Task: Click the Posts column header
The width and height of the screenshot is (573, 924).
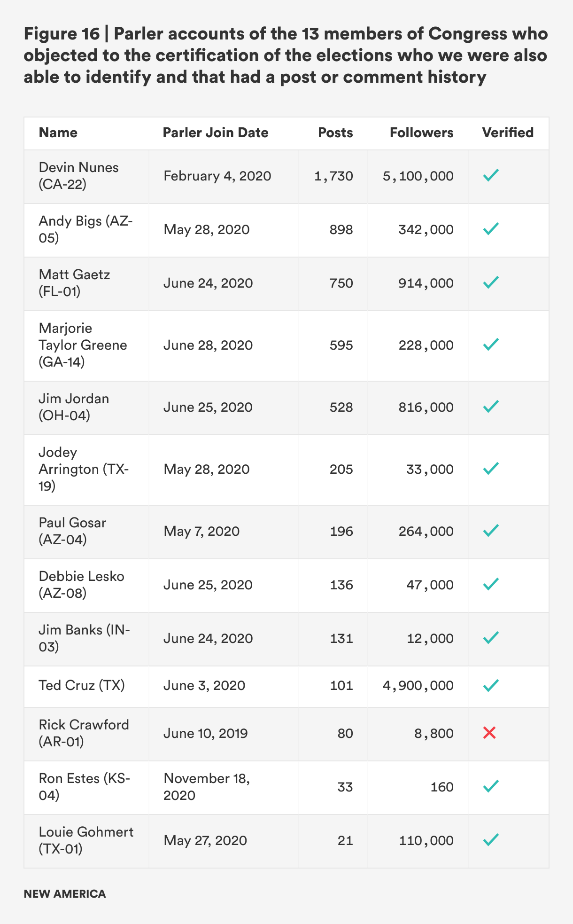Action: click(x=335, y=133)
